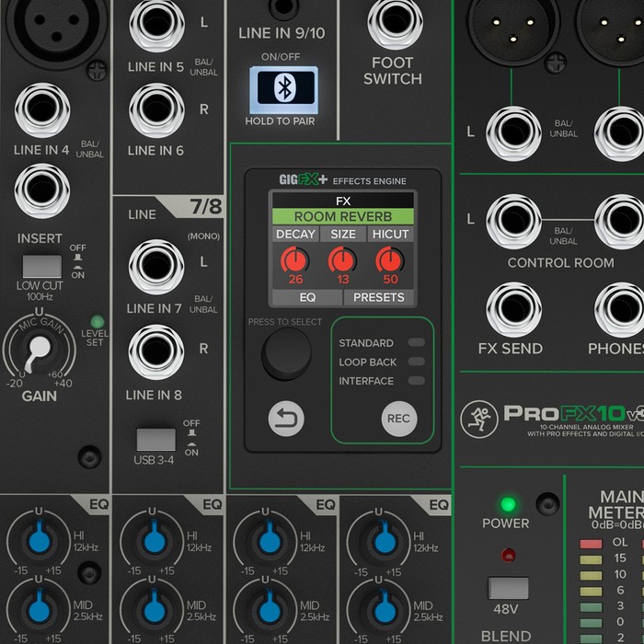Adjust the red HICUT knob showing 50
The image size is (644, 644).
[390, 260]
